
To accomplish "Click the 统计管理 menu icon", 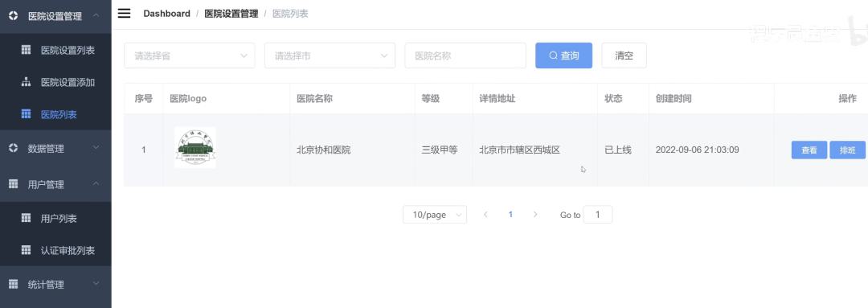I will click(x=14, y=284).
